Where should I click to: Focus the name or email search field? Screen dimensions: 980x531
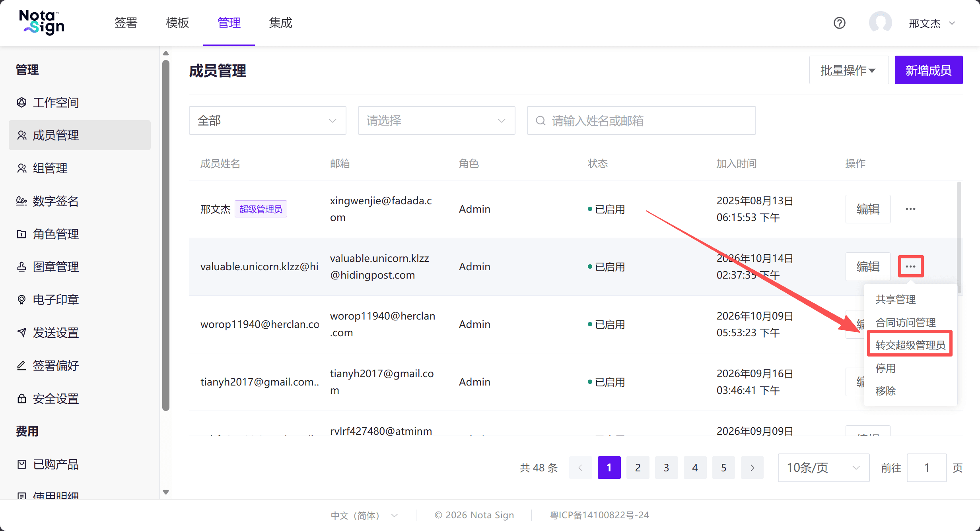(641, 120)
